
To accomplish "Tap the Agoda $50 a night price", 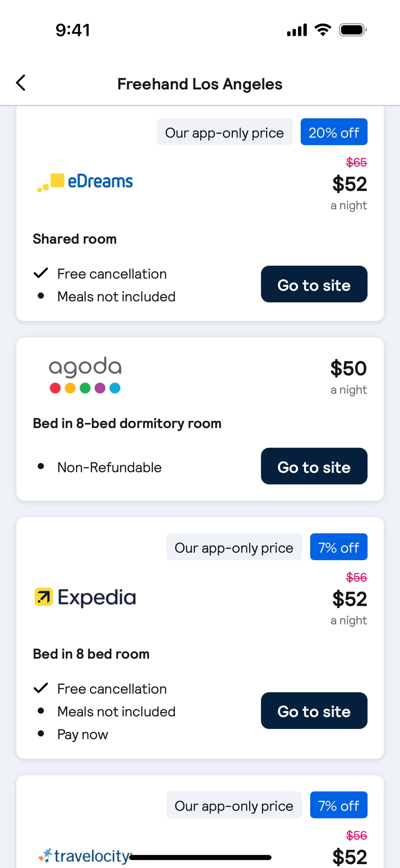I will click(348, 376).
